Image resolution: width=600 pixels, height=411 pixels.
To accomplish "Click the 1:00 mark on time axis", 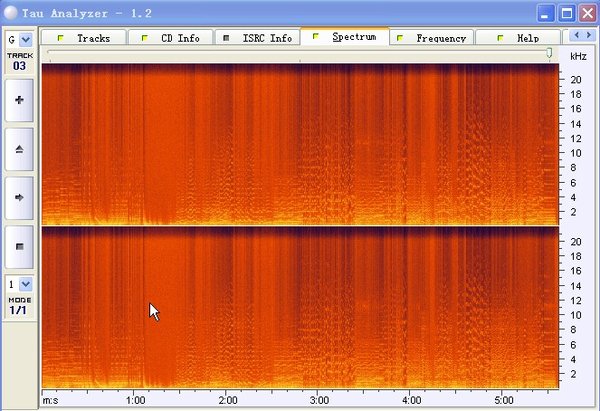I will 135,400.
